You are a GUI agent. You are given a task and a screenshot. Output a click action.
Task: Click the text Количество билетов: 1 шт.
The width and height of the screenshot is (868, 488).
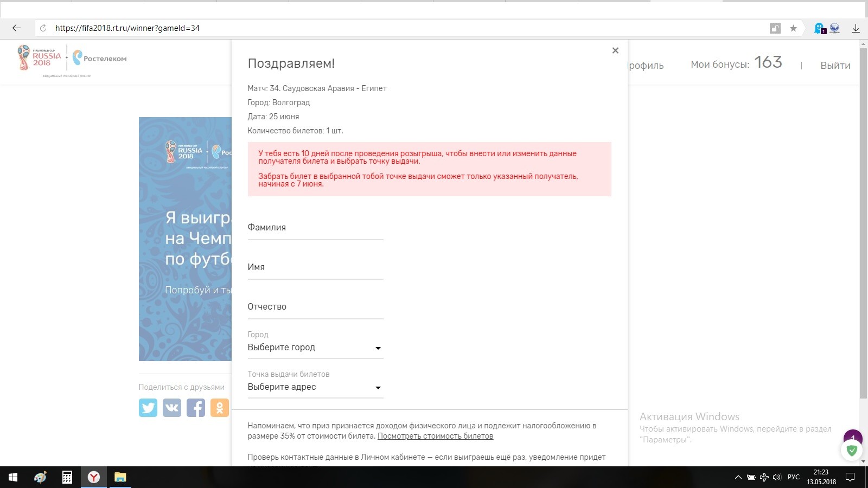295,131
